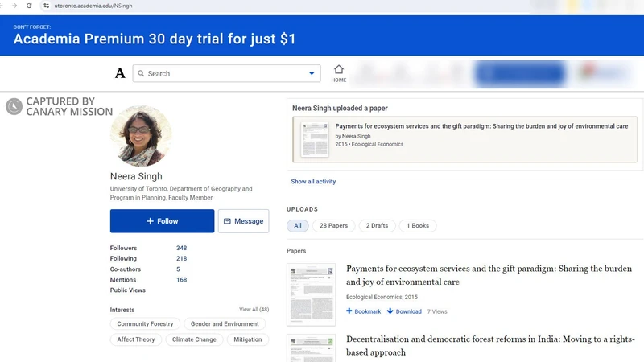
Task: Click the 'Neera Singh' profile name heading
Action: (x=136, y=176)
